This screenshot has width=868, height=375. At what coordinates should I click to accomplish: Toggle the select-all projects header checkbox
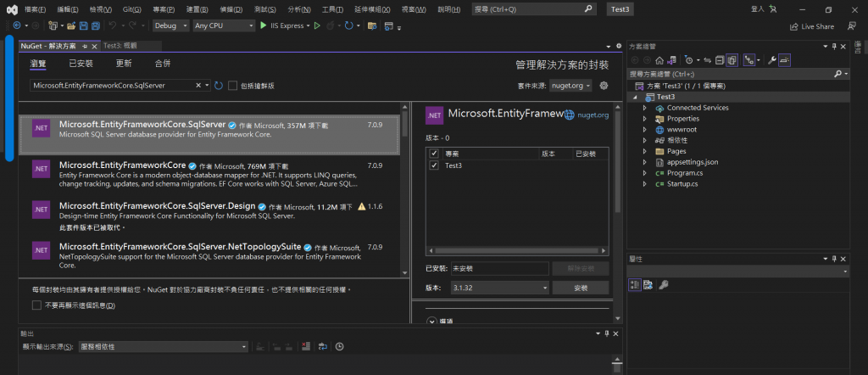pos(434,154)
